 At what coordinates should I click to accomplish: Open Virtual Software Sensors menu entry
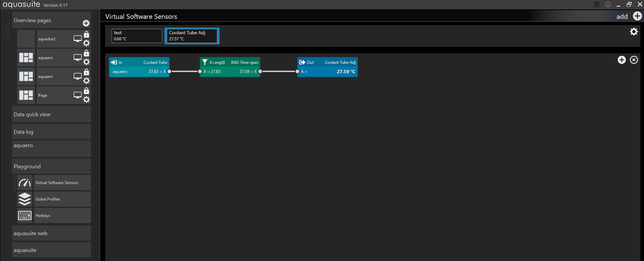(62, 183)
